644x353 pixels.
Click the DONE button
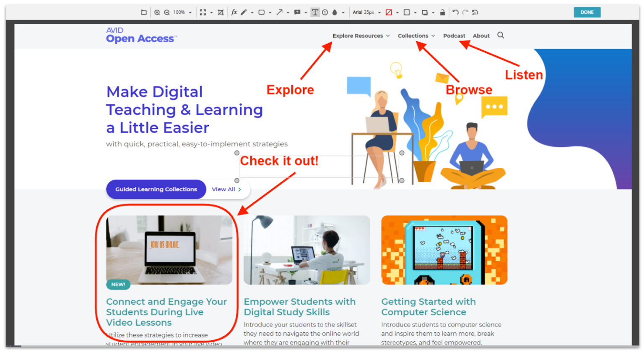(587, 12)
